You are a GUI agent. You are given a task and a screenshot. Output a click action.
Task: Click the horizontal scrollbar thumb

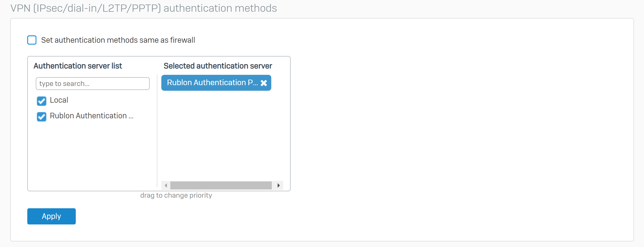click(221, 185)
